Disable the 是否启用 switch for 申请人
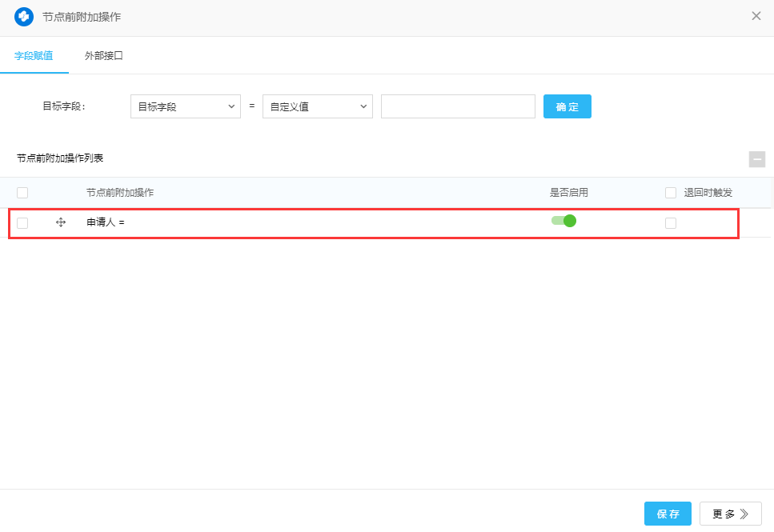This screenshot has height=532, width=774. coord(563,221)
